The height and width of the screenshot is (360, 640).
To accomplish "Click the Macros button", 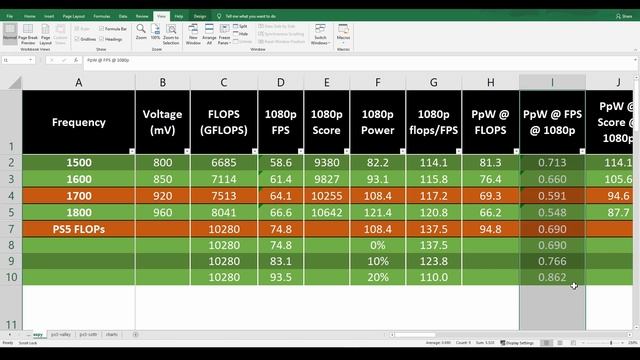I will click(x=343, y=33).
